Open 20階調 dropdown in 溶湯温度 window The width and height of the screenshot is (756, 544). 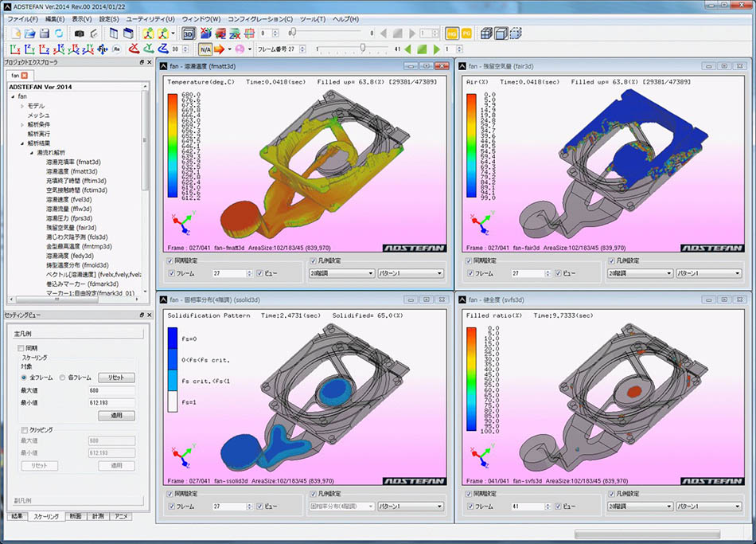(342, 273)
